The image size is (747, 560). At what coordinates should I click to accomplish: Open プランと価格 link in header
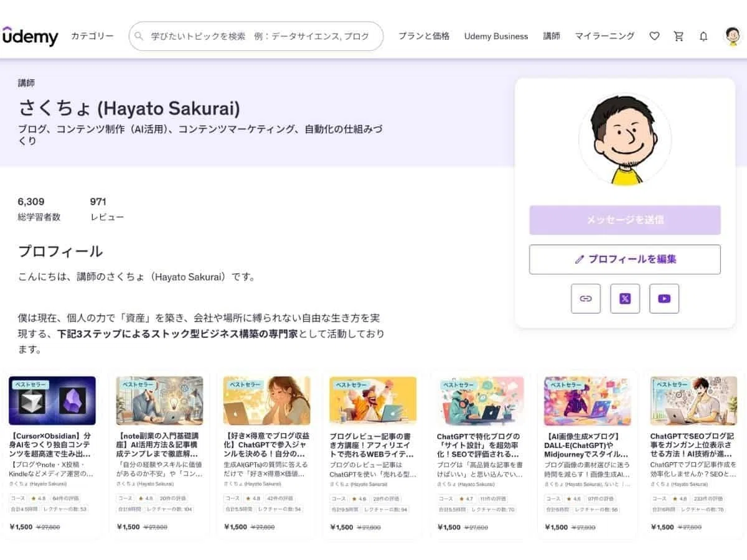pos(424,36)
